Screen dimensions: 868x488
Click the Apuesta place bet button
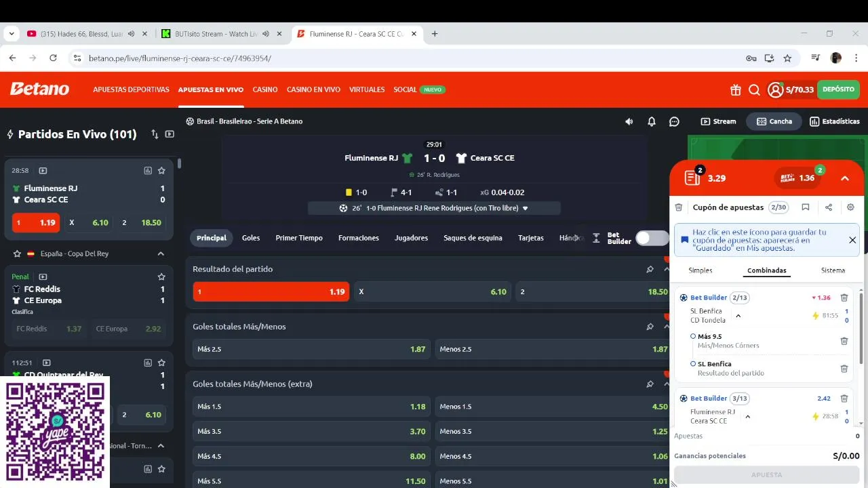pyautogui.click(x=767, y=475)
